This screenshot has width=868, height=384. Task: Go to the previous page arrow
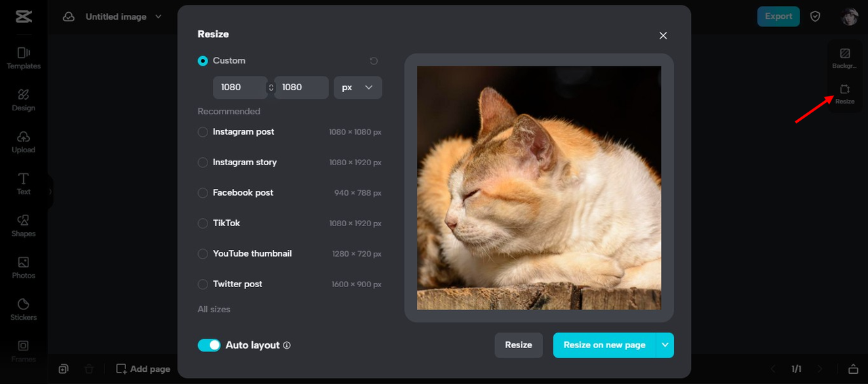tap(773, 369)
